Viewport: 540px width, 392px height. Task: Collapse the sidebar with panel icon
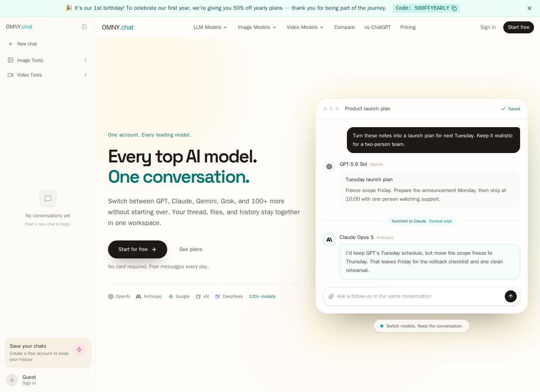coord(84,27)
